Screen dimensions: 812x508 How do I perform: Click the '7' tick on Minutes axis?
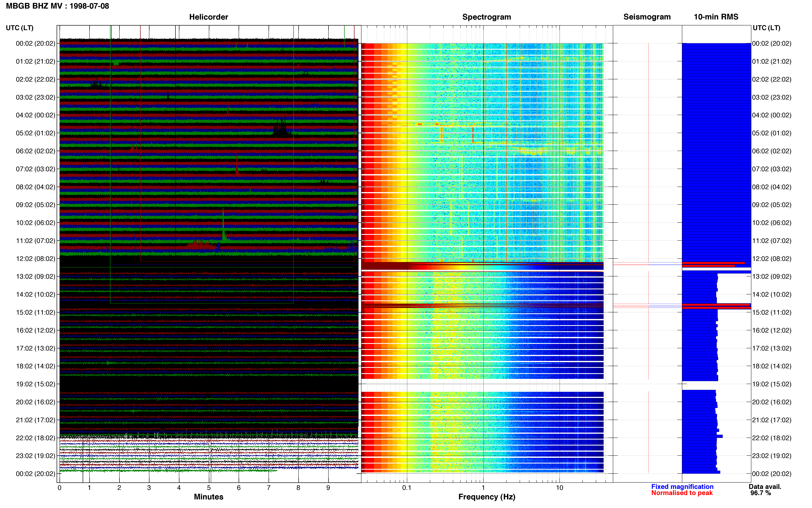[x=269, y=488]
